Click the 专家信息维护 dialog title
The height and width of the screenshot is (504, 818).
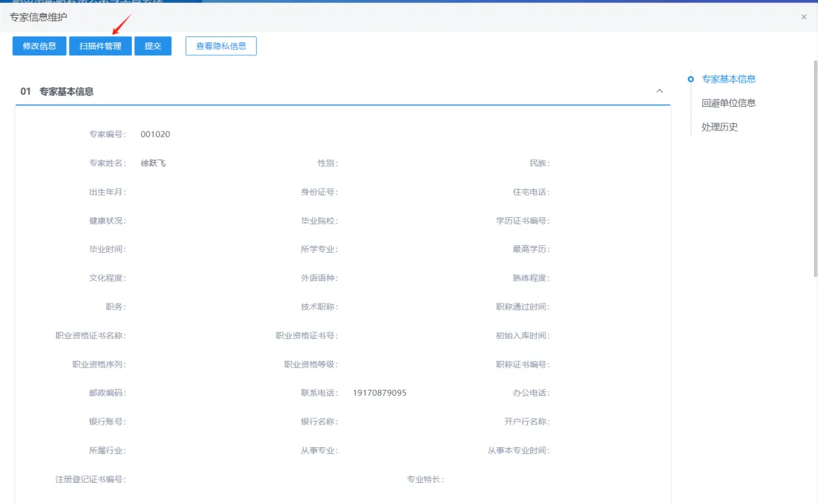39,17
